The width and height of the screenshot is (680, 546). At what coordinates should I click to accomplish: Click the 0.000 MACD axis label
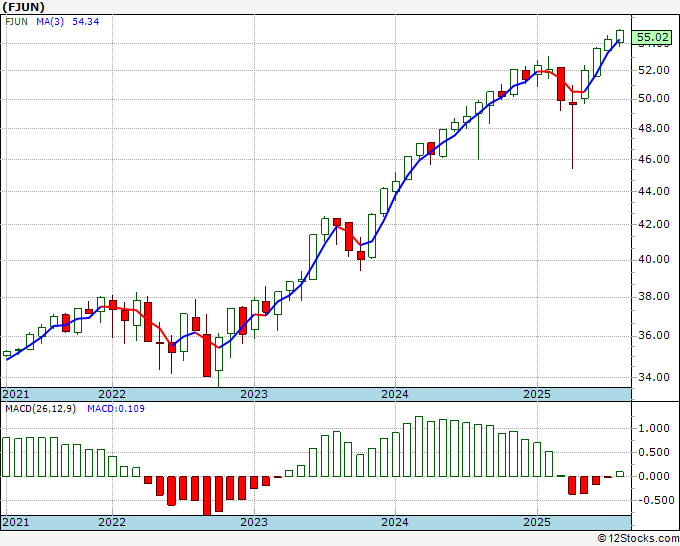click(654, 476)
